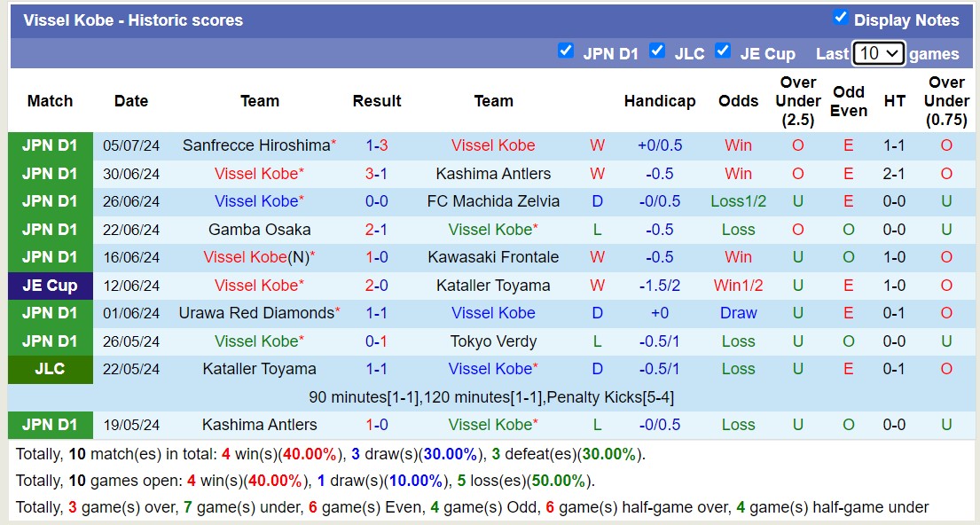Open Urawa Red Diamonds team link
The width and height of the screenshot is (980, 525).
pos(255,313)
